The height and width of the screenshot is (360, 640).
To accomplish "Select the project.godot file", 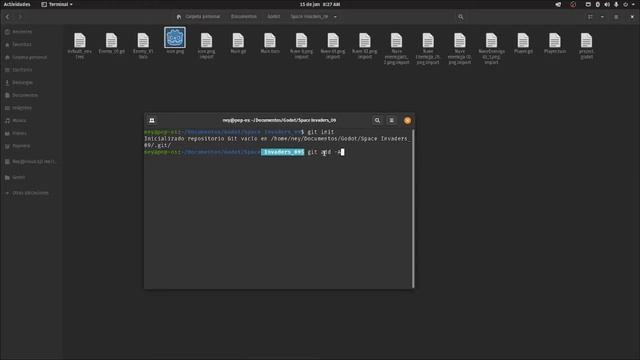I will 587,46.
